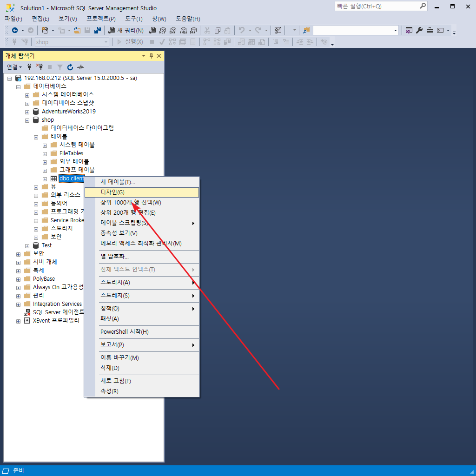Click the refresh icon in Object Explorer

coord(70,67)
